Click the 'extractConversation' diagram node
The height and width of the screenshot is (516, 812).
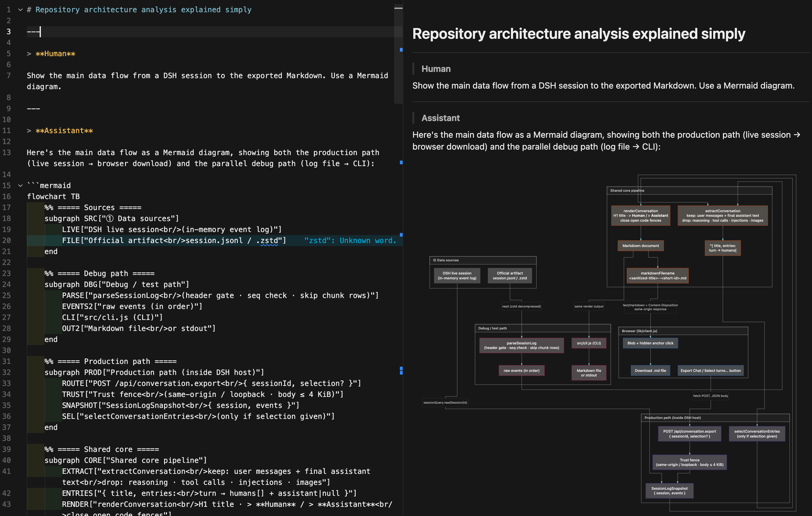(x=723, y=216)
